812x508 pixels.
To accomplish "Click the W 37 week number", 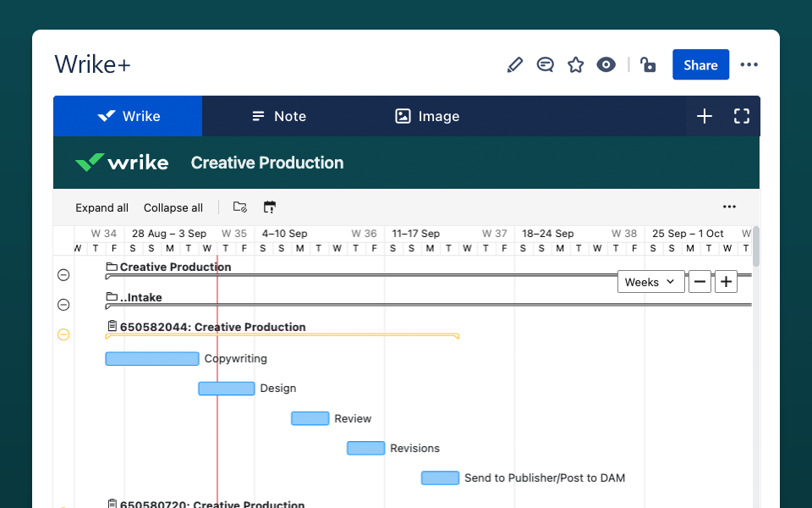I will [x=495, y=234].
